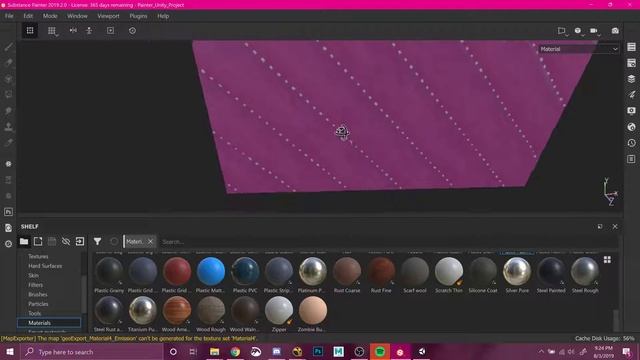Click the person-shaped icon in top toolbar

89,31
